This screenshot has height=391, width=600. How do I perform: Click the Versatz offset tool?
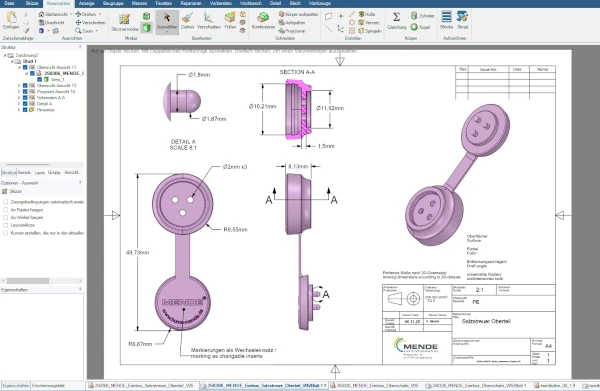[369, 23]
